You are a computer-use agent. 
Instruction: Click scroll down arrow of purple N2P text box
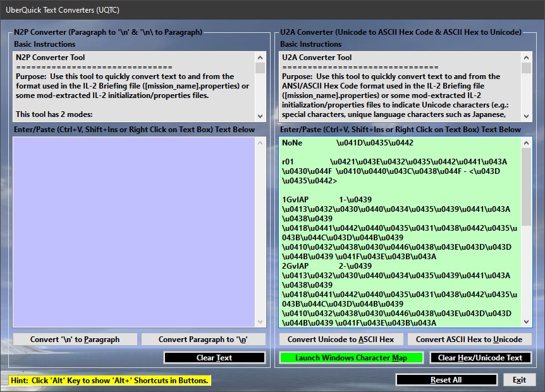260,322
